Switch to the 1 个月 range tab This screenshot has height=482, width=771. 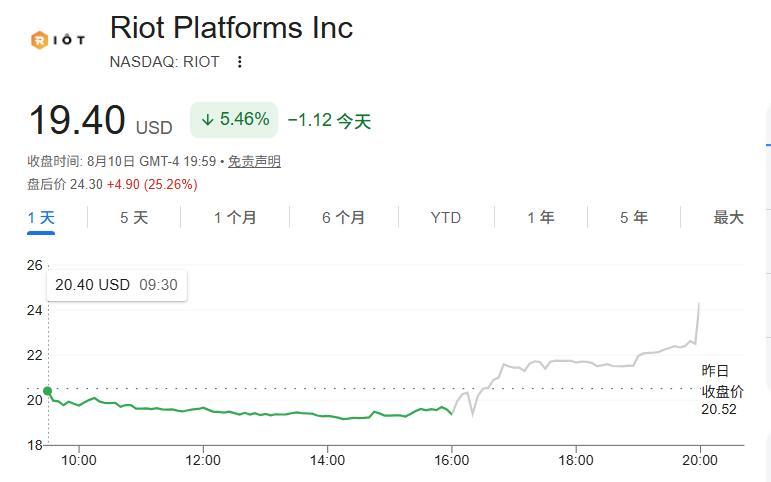click(235, 217)
